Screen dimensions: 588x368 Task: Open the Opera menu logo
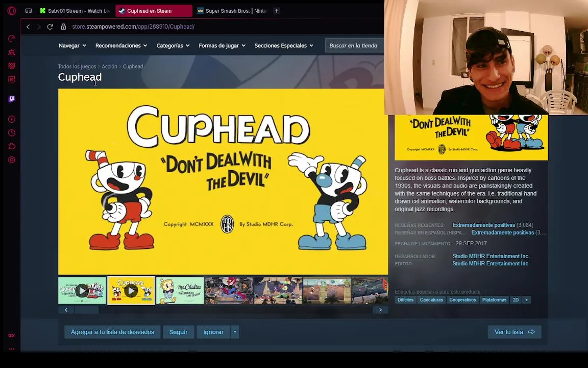[x=12, y=11]
